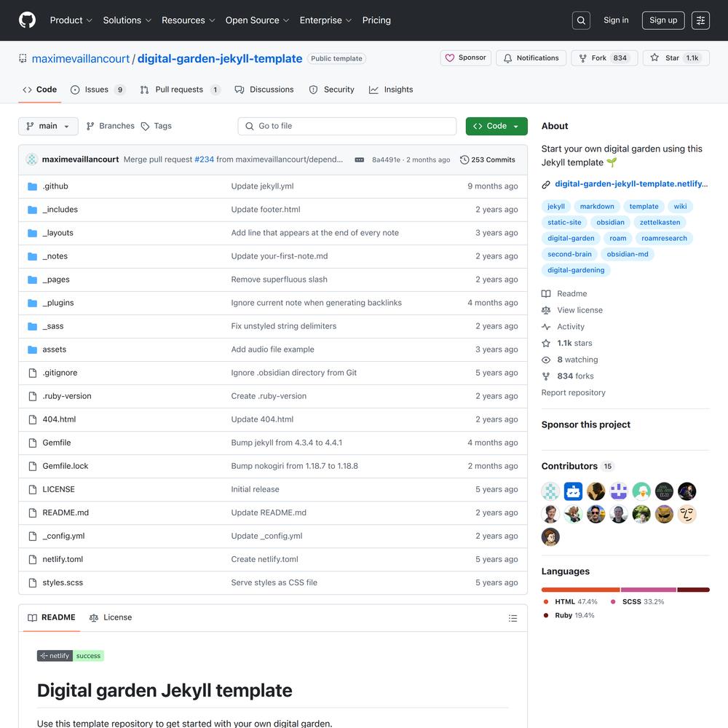
Task: Click the maximevaillancourt commit author avatar
Action: 31,159
